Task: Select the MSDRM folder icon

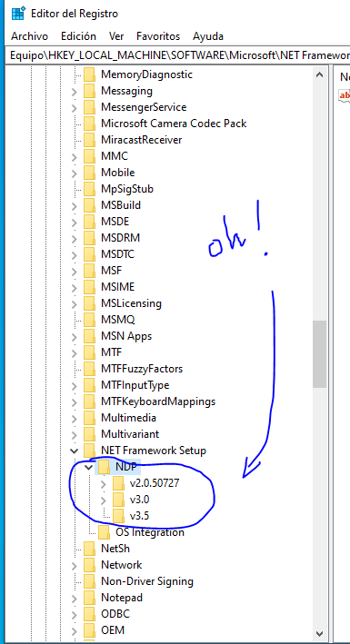Action: pyautogui.click(x=89, y=238)
